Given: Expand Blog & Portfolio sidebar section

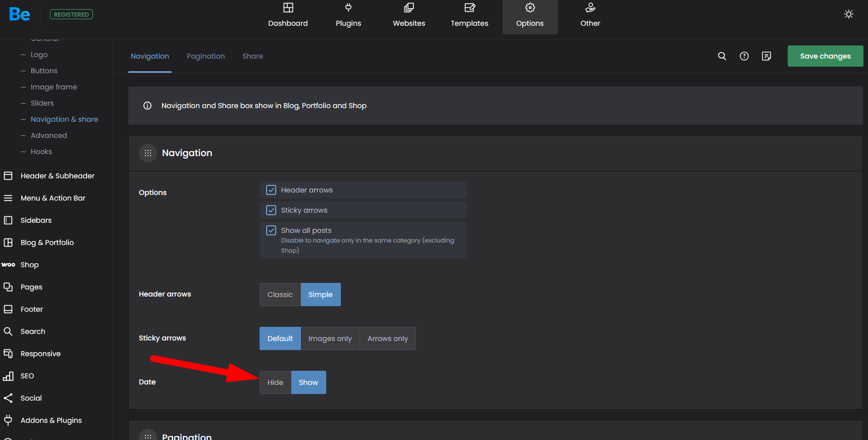Looking at the screenshot, I should (x=47, y=242).
